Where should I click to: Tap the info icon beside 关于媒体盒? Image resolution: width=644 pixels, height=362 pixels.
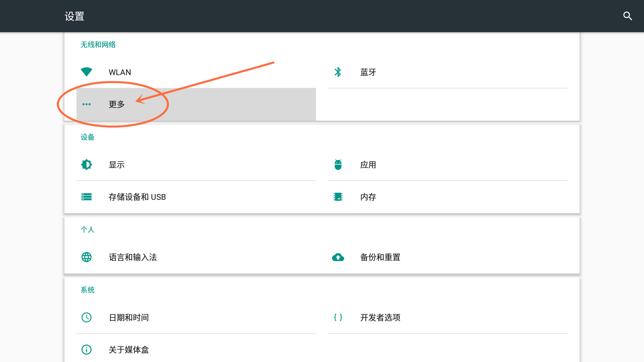[87, 350]
